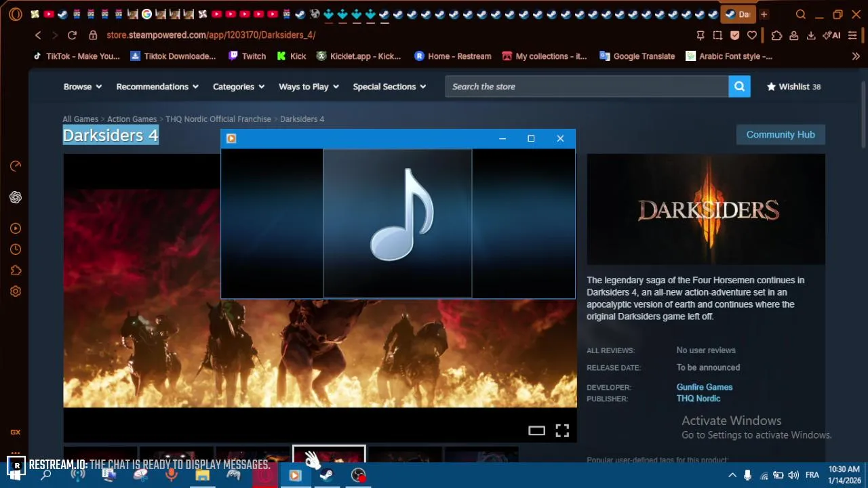Open the extensions cube icon

776,35
